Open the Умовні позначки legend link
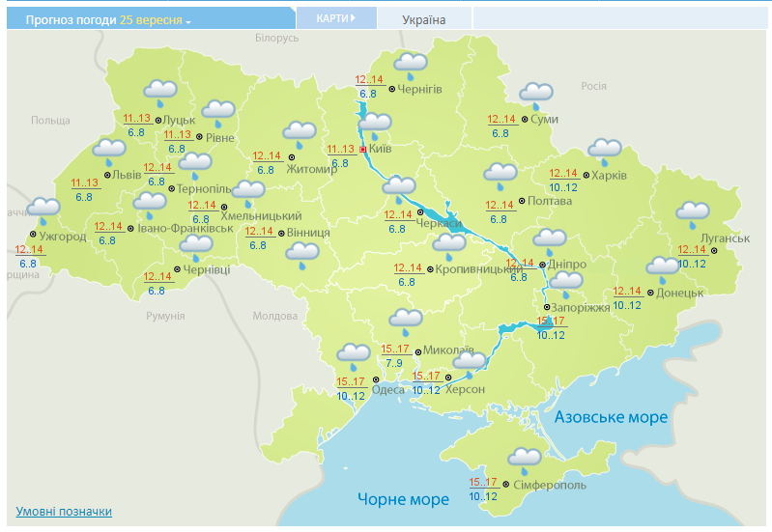Viewport: 772px width, 532px height. click(64, 512)
